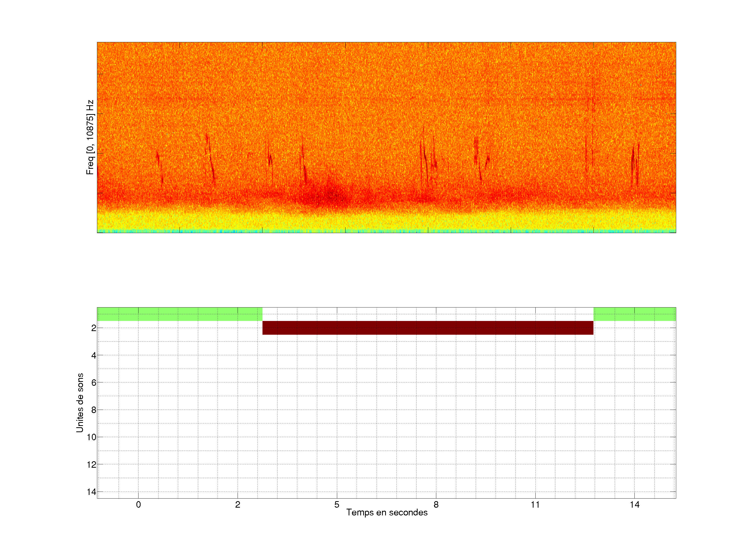Click x-axis tick label 2

tap(238, 505)
